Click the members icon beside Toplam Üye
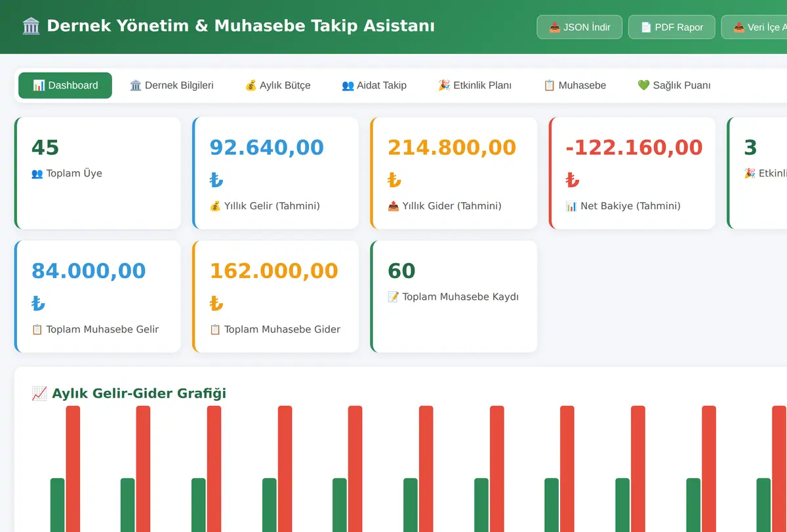The image size is (787, 532). tap(37, 174)
